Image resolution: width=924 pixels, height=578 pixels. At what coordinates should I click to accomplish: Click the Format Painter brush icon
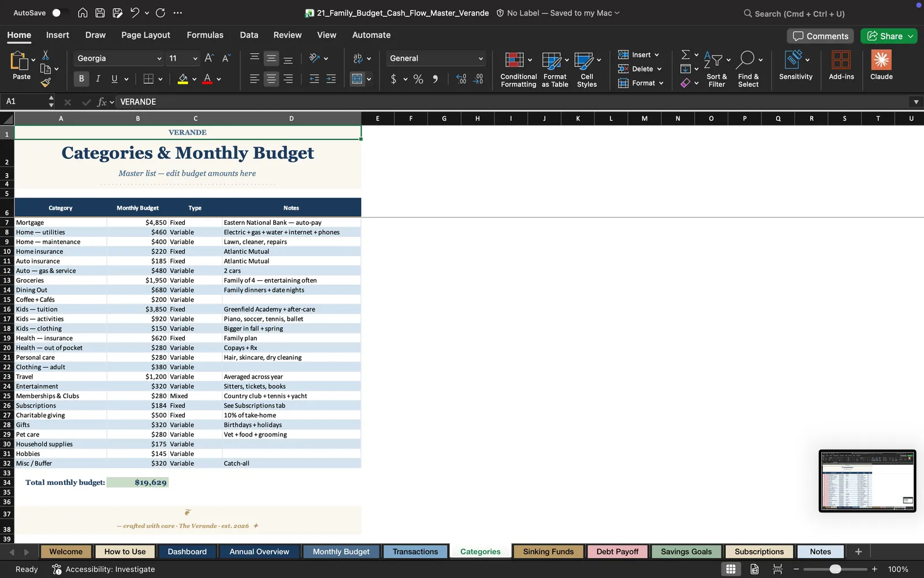point(46,83)
